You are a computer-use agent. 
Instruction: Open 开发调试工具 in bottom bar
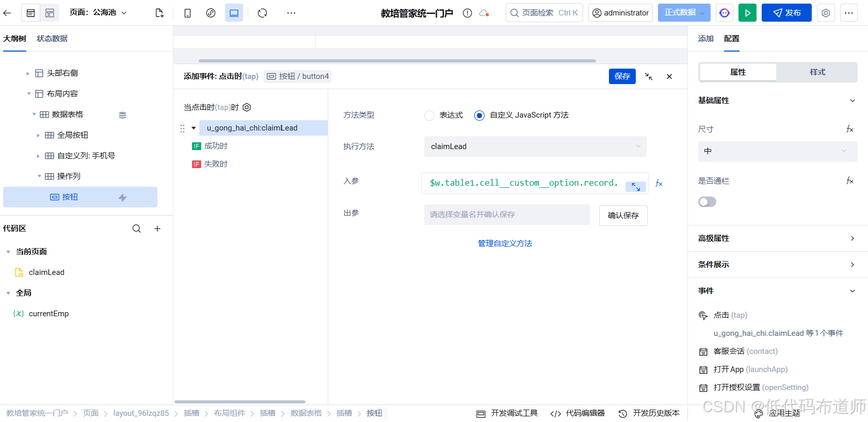(x=508, y=413)
